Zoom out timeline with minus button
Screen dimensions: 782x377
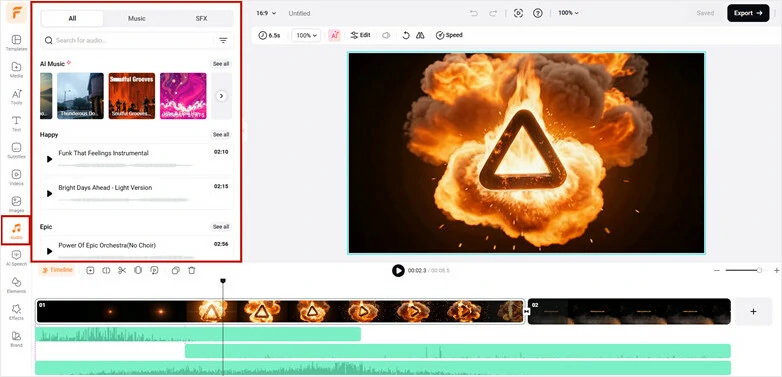(x=717, y=270)
